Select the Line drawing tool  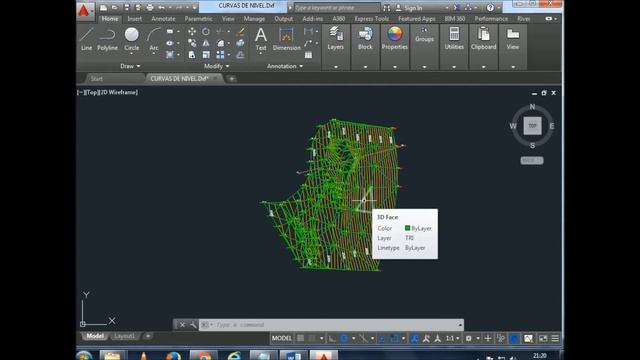tap(86, 39)
